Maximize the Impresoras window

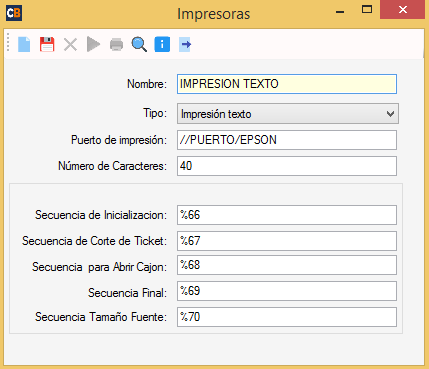367,9
